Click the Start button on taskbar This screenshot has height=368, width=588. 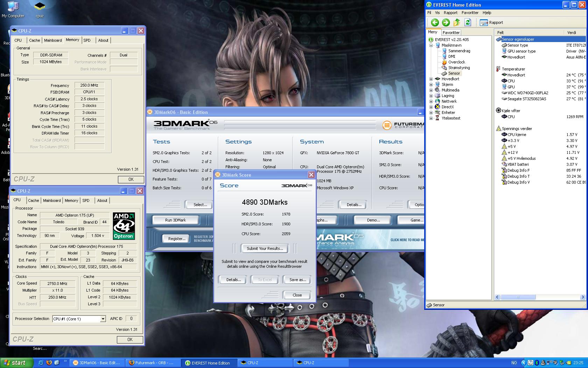[x=16, y=363]
